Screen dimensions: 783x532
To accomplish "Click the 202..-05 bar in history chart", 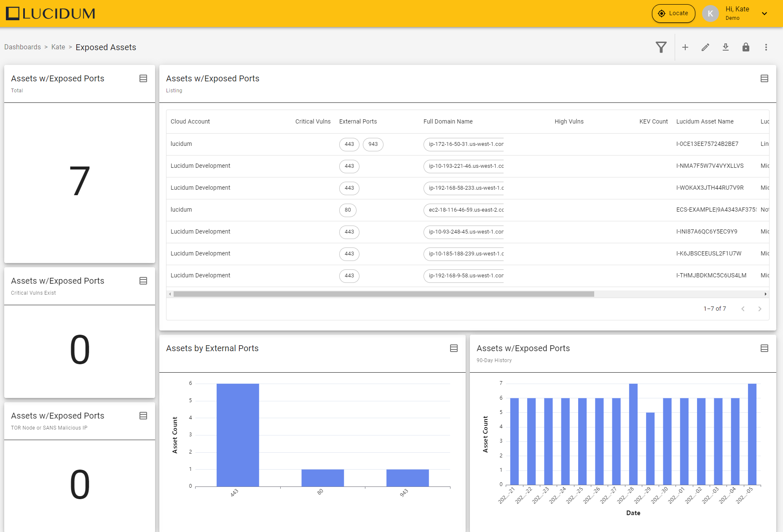I will click(x=752, y=434).
